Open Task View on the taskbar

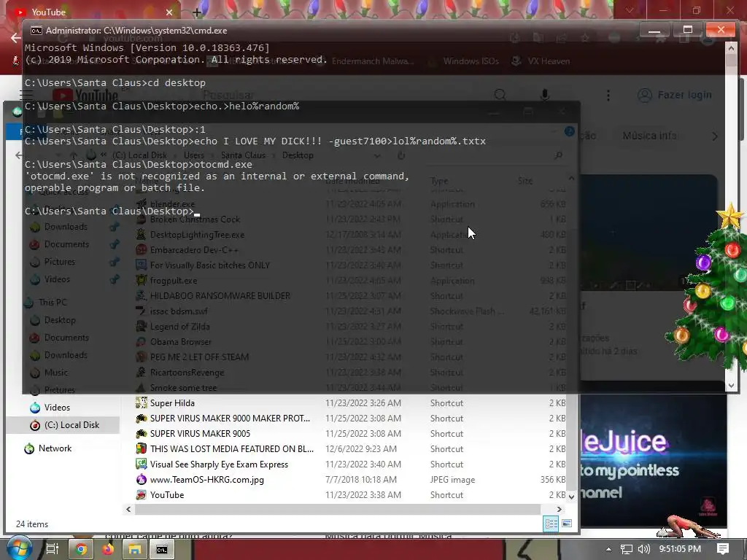(x=52, y=549)
